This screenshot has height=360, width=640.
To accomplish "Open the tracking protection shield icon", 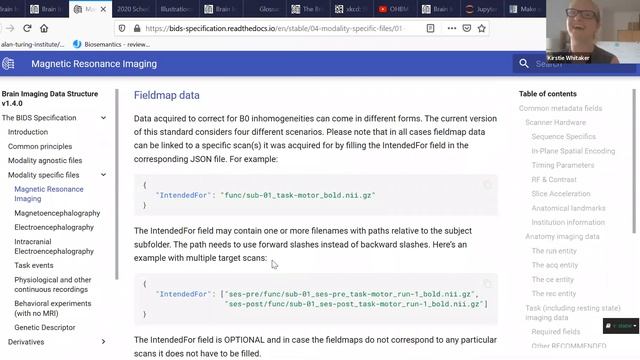I will pyautogui.click(x=122, y=28).
